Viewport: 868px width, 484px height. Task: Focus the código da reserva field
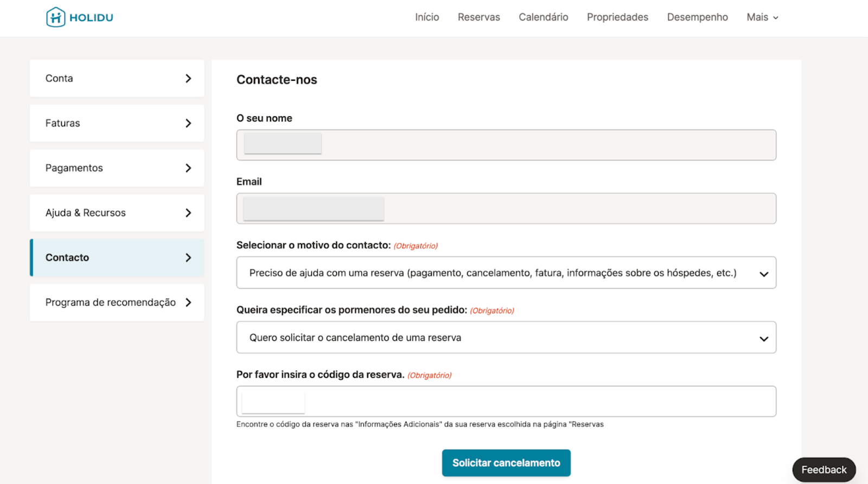click(x=506, y=402)
